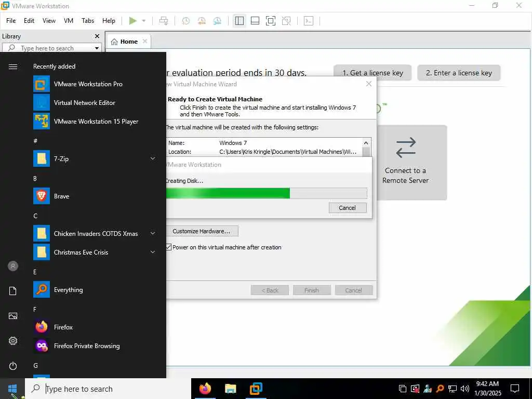Open Documents icon in Start sidebar
Screen dimensions: 532x399
pyautogui.click(x=13, y=291)
